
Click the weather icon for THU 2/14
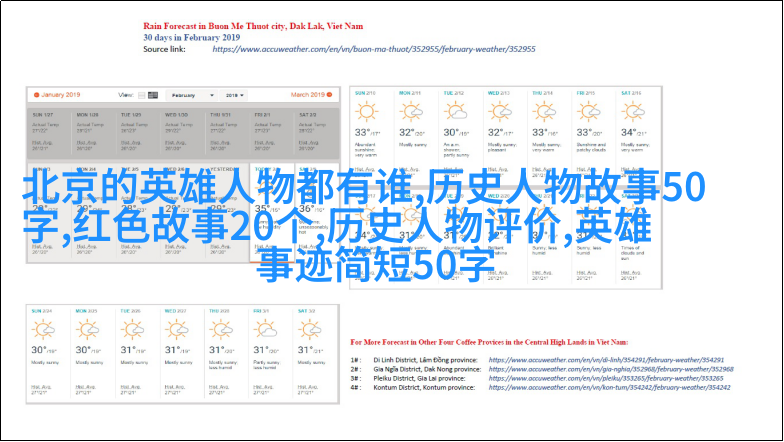coord(544,112)
